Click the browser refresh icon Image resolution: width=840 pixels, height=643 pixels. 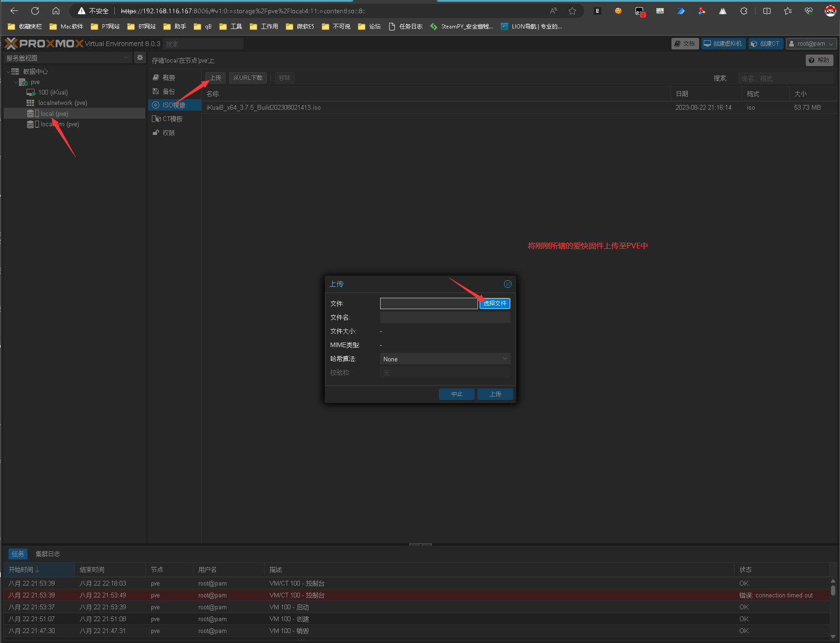(x=35, y=11)
